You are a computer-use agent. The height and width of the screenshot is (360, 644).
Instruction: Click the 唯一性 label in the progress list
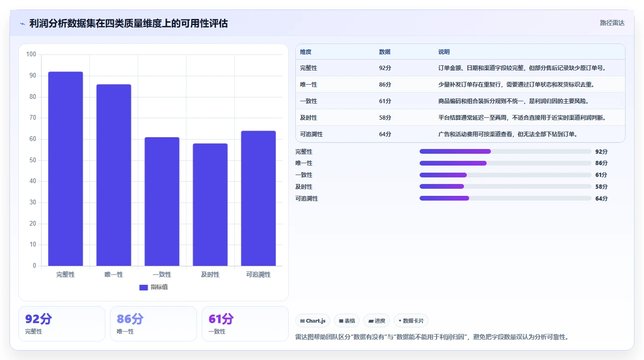coord(304,163)
